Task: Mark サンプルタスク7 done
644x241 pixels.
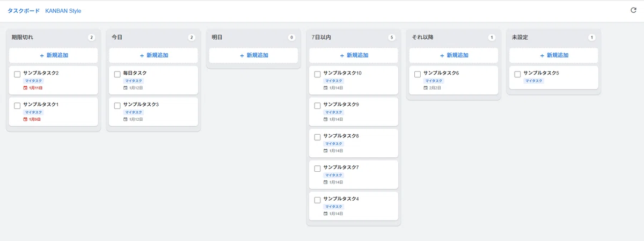Action: coord(317,169)
